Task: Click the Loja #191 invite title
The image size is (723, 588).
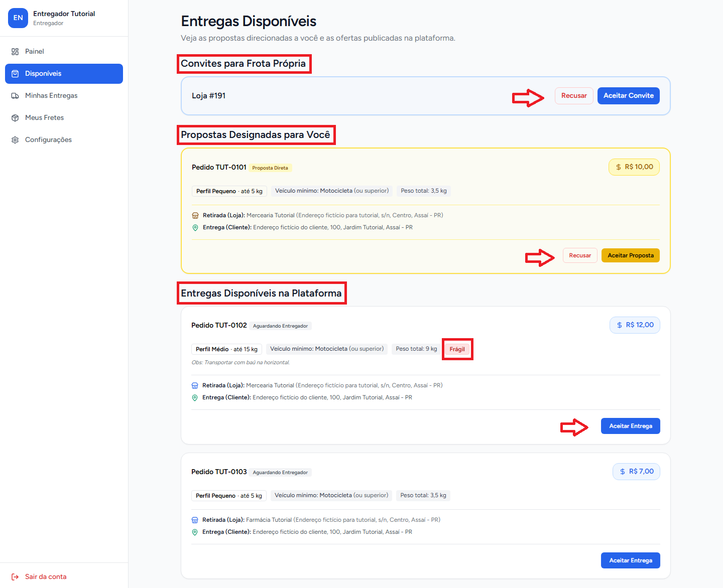Action: [208, 96]
